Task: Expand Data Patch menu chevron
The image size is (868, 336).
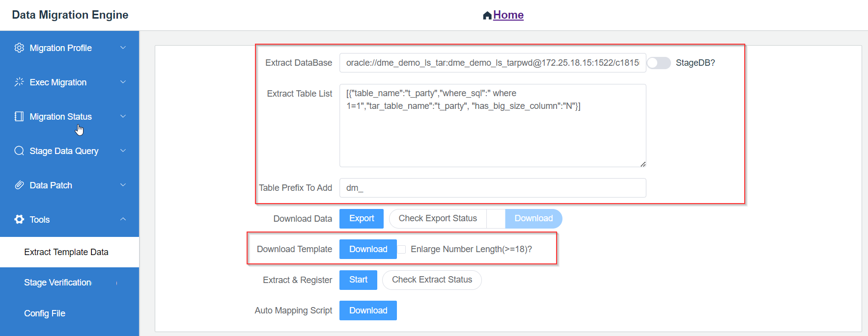Action: tap(123, 185)
